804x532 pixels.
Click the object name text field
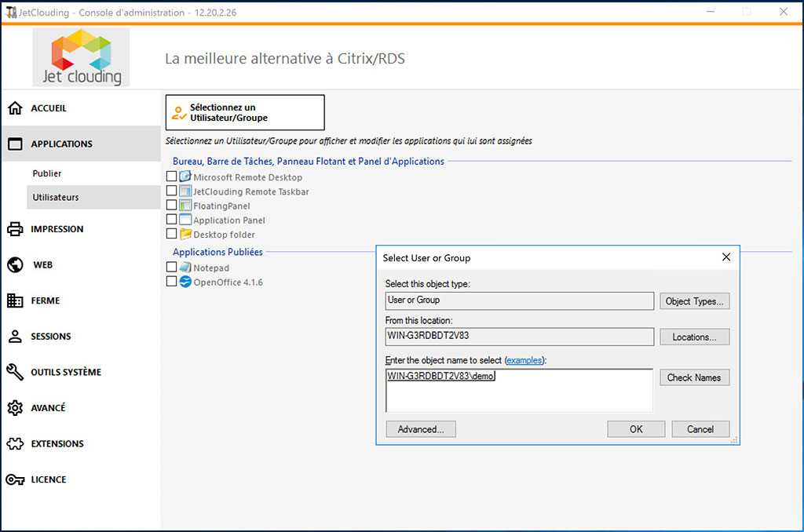click(x=519, y=390)
